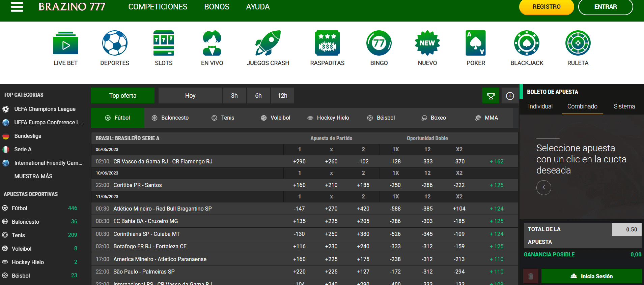Screen dimensions: 644x285
Task: Expand +110 markets for São Paulo - Palmeiras
Action: (496, 272)
